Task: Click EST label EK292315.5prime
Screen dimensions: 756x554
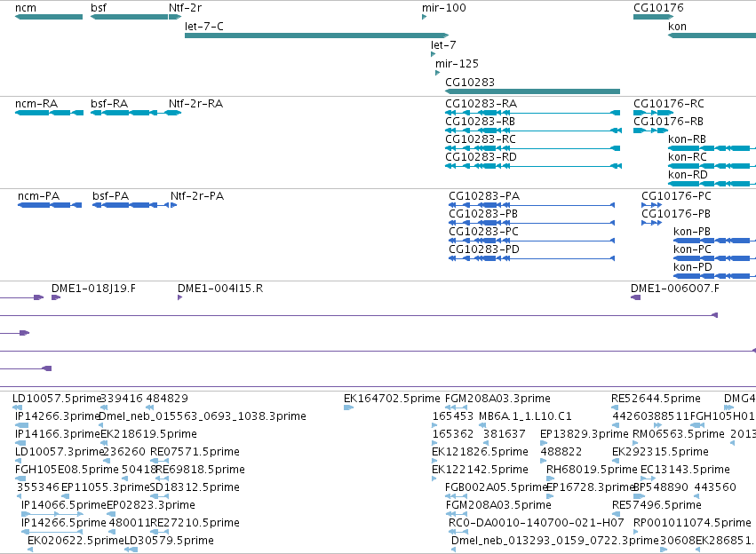Action: [660, 452]
